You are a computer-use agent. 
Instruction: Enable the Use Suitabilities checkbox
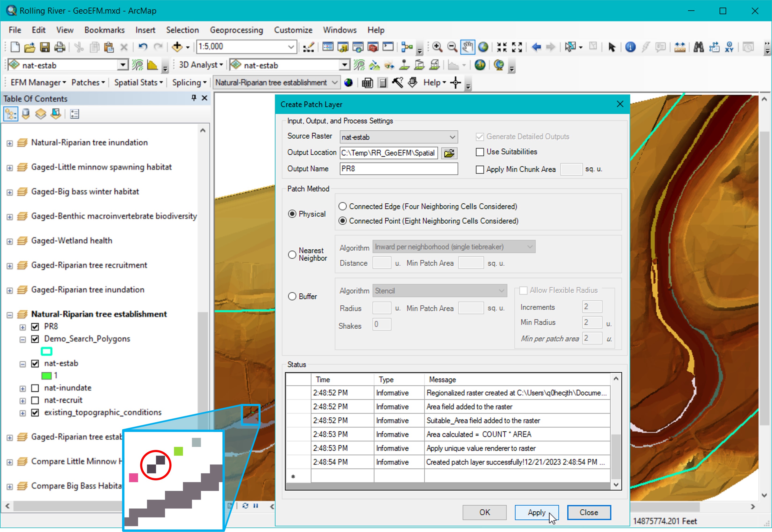coord(480,152)
